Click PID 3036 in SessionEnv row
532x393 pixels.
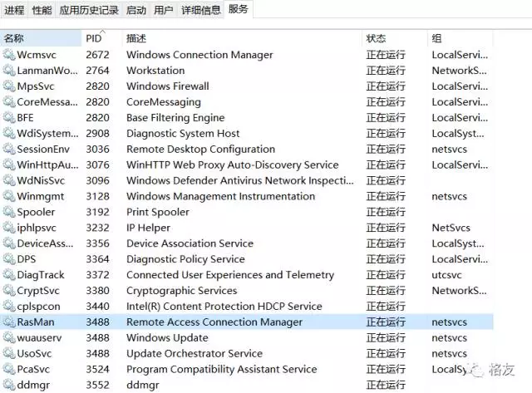tap(97, 149)
